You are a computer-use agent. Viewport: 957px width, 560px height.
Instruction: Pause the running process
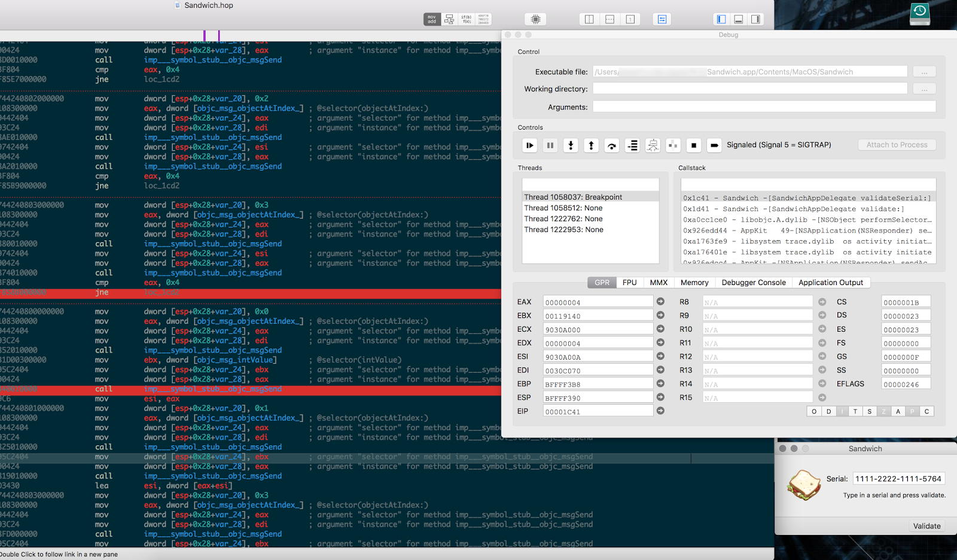[x=550, y=145]
